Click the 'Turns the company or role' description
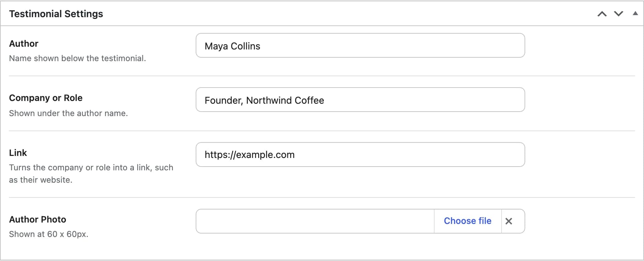 click(x=91, y=174)
